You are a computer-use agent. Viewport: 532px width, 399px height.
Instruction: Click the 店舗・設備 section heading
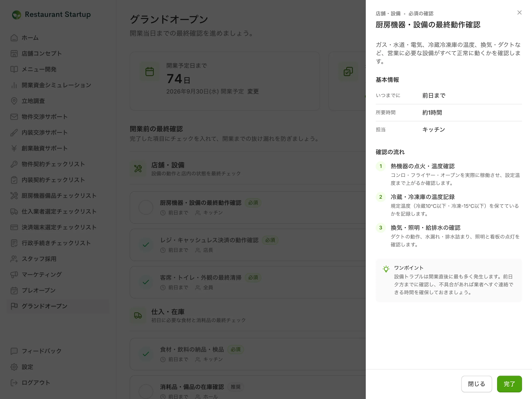(168, 165)
